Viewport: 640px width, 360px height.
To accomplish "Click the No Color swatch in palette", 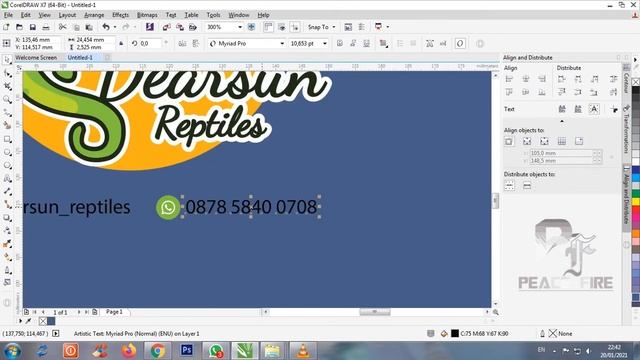I will (x=636, y=82).
